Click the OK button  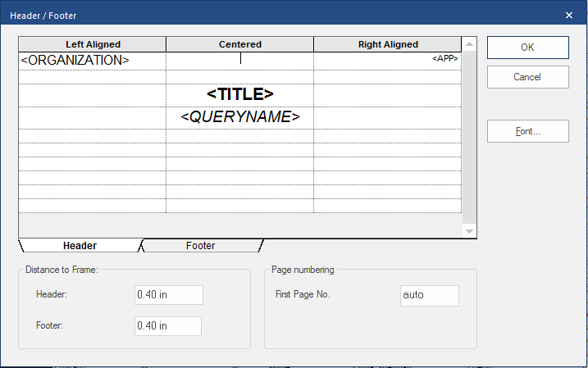[527, 48]
